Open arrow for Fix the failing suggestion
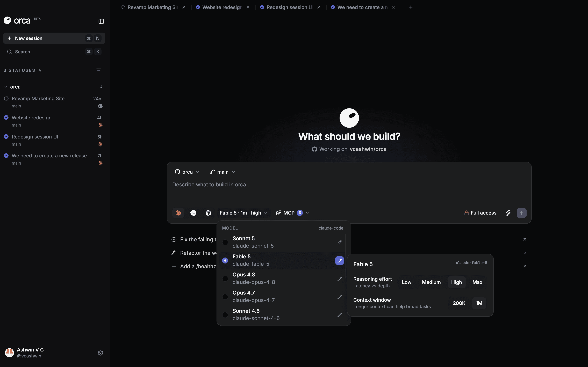The height and width of the screenshot is (367, 588). coord(525,240)
